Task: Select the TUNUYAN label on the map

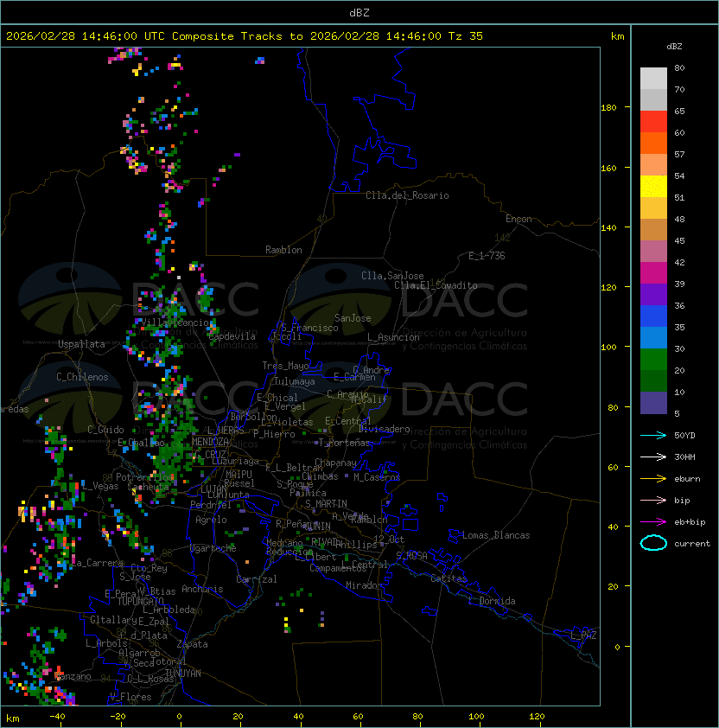Action: (182, 673)
